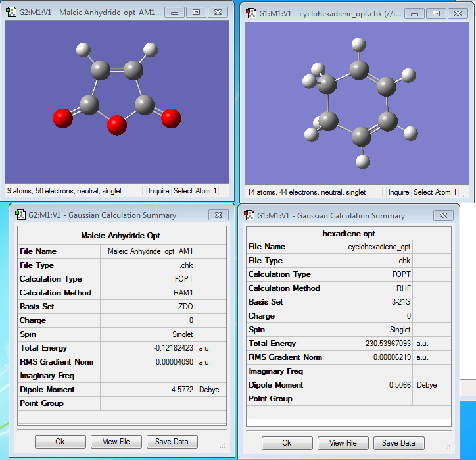
Task: Click Select Atom 1 in cyclohexadiene window
Action: coord(435,192)
